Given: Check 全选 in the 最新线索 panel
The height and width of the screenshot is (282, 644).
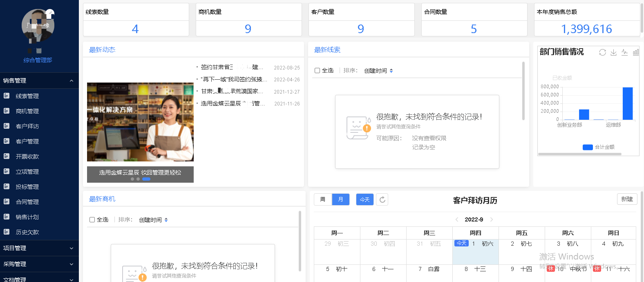Looking at the screenshot, I should click(317, 71).
